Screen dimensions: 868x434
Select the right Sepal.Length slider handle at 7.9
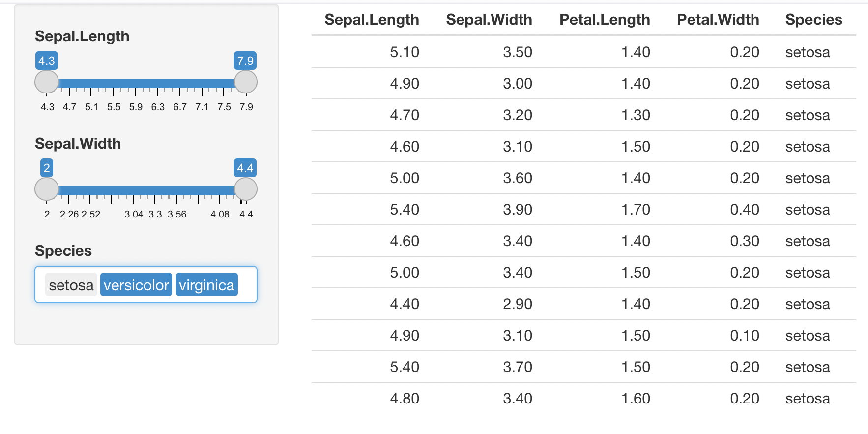click(x=244, y=82)
